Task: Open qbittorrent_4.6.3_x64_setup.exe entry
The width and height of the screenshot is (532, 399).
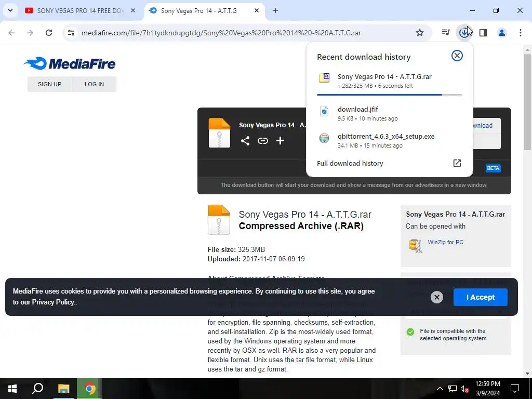Action: click(389, 140)
